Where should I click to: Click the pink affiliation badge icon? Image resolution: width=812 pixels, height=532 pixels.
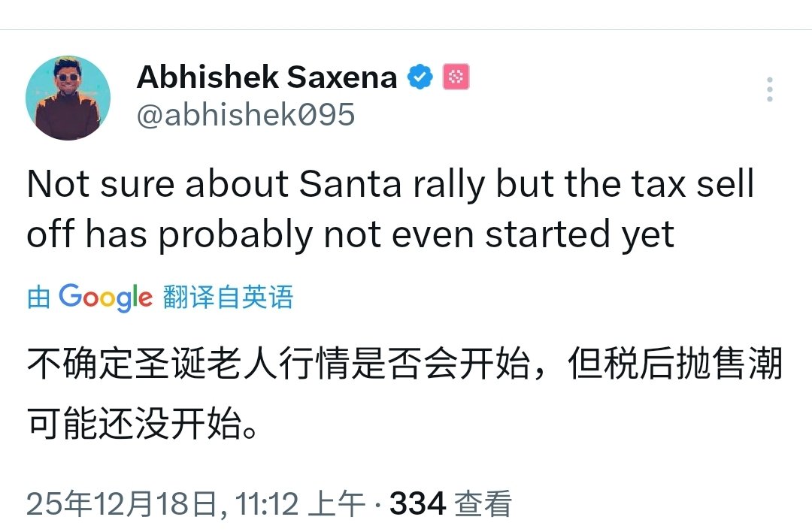click(456, 77)
